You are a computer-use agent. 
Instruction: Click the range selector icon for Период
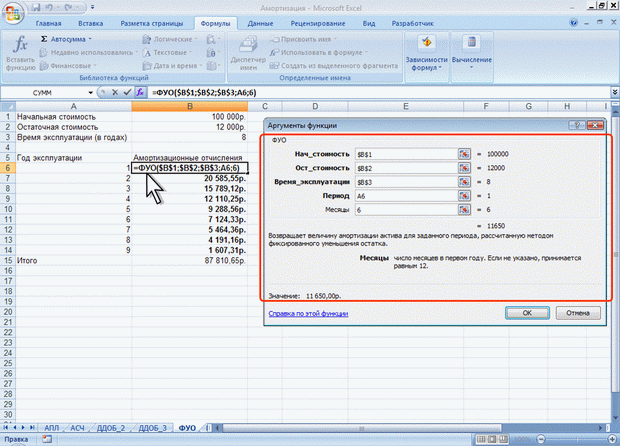[x=464, y=196]
